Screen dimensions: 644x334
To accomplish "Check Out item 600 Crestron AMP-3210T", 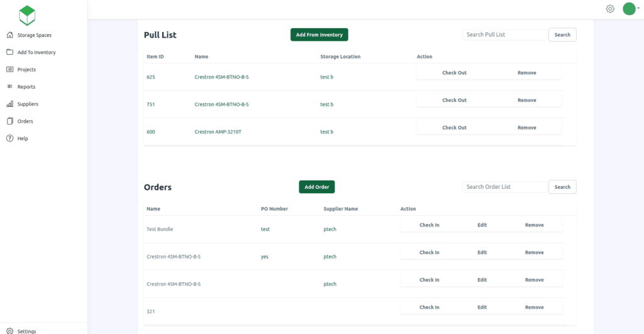I will click(454, 128).
